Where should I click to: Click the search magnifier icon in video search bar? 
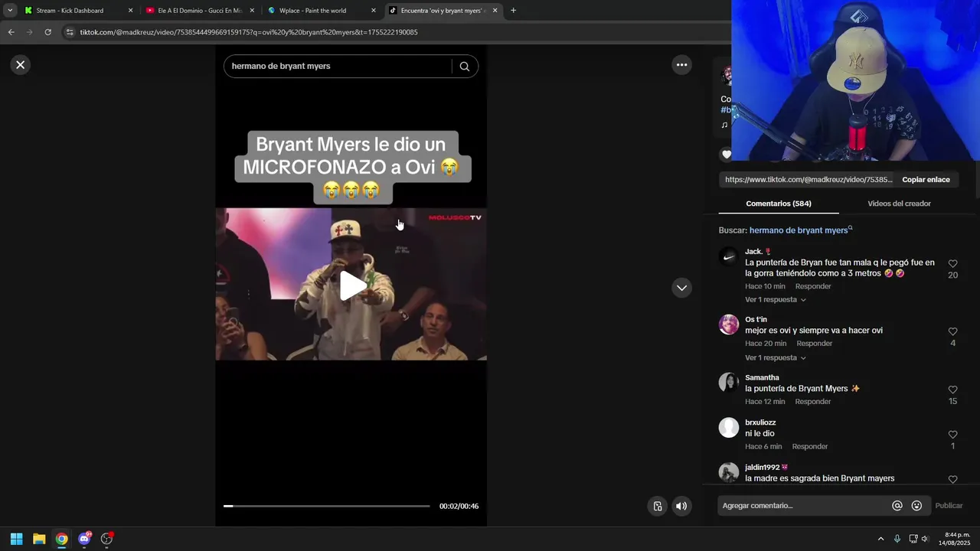[x=464, y=67]
